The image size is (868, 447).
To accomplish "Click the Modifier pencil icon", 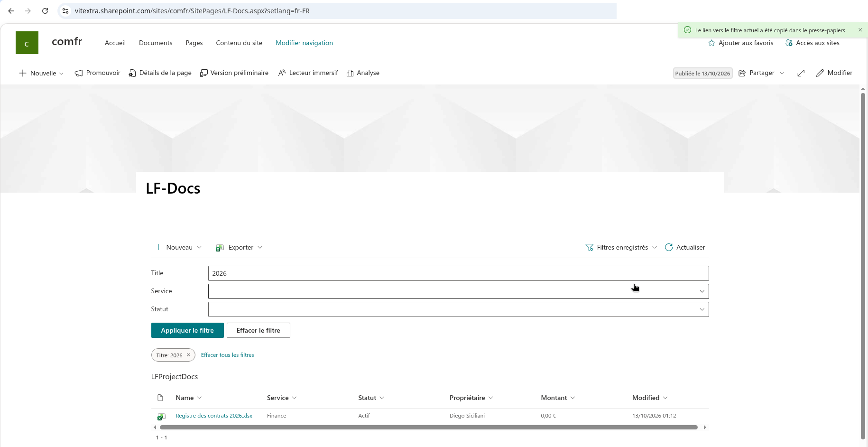I will coord(820,73).
